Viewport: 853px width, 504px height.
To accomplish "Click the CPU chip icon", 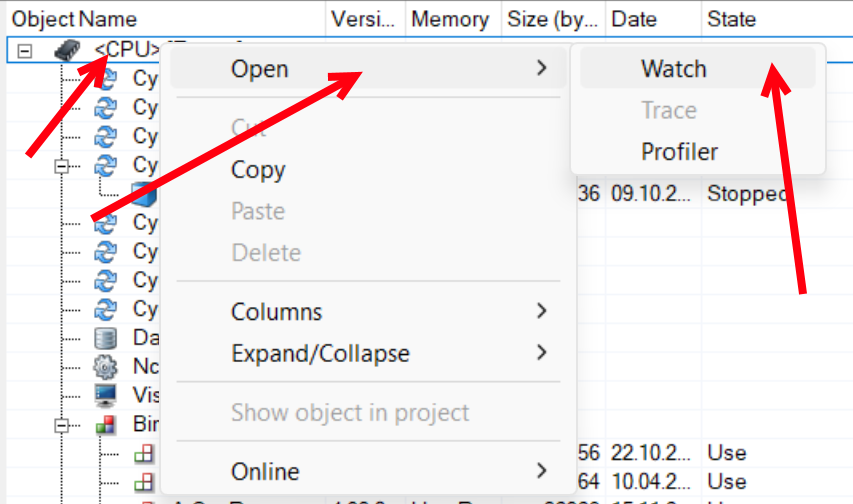I will point(67,50).
